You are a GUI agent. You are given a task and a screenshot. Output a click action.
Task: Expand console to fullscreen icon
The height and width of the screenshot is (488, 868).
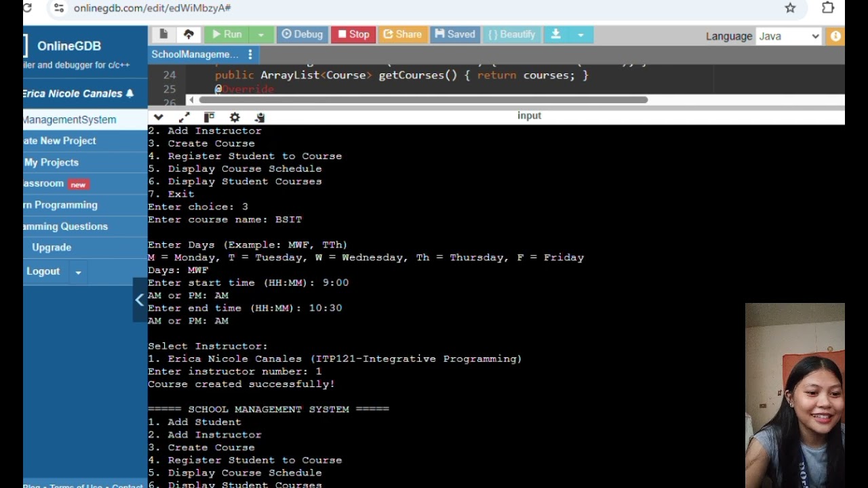pos(184,117)
